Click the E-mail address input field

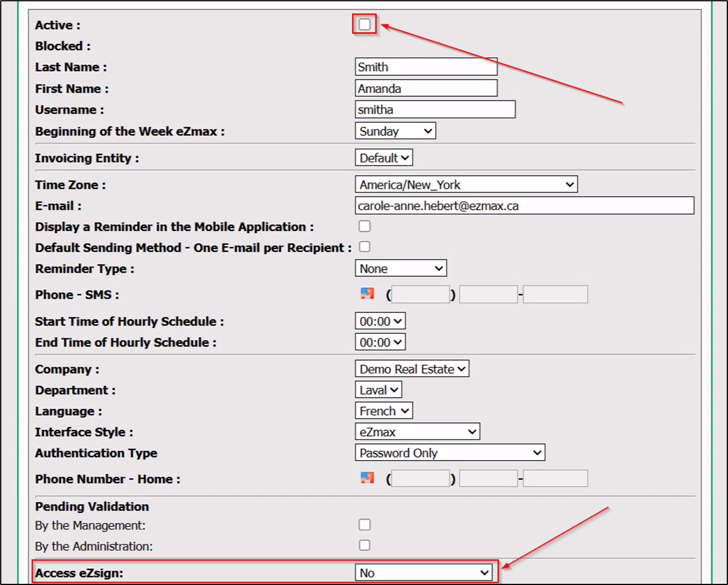coord(524,205)
